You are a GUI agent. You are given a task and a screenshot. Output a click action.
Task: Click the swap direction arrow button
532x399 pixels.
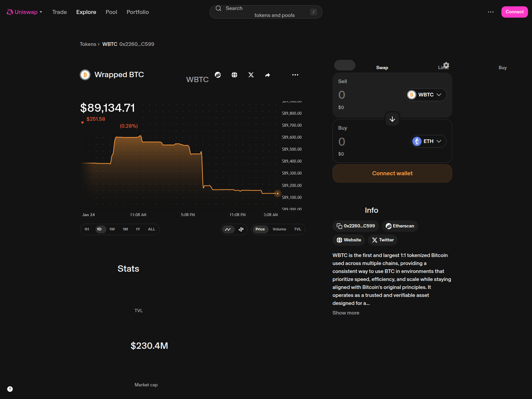[392, 119]
